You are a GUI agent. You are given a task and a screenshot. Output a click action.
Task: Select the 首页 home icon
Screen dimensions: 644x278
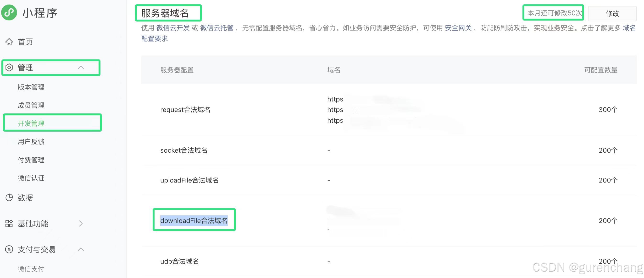click(x=9, y=42)
